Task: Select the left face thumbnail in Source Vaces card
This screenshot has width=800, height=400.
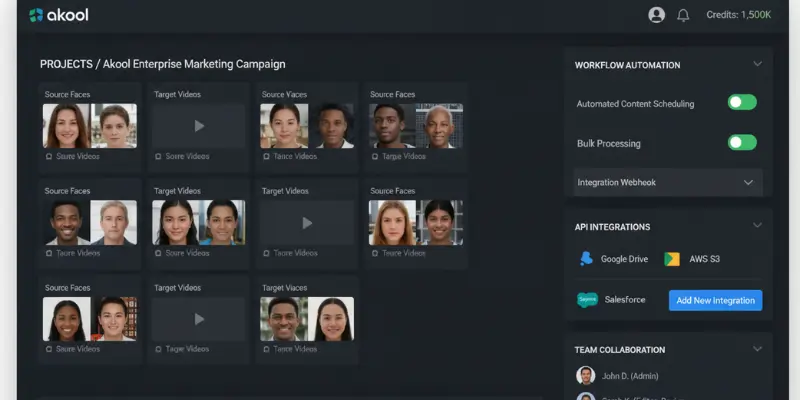Action: pos(284,126)
